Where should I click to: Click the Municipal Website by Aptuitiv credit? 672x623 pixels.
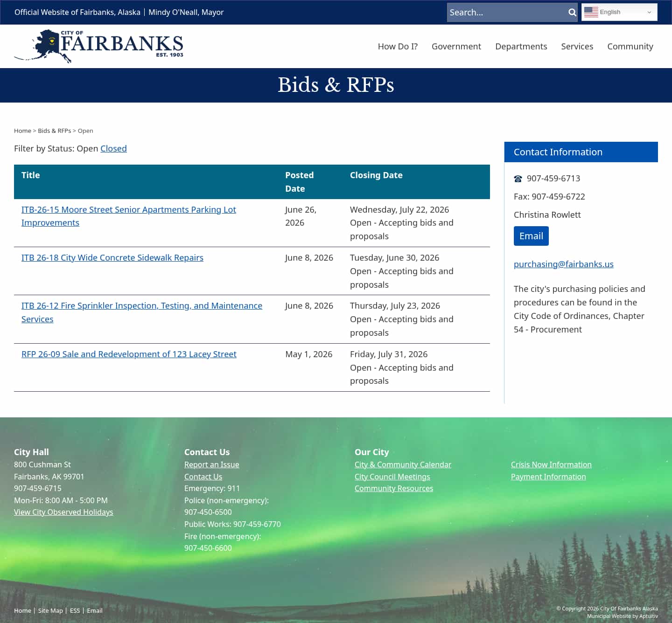tap(623, 616)
